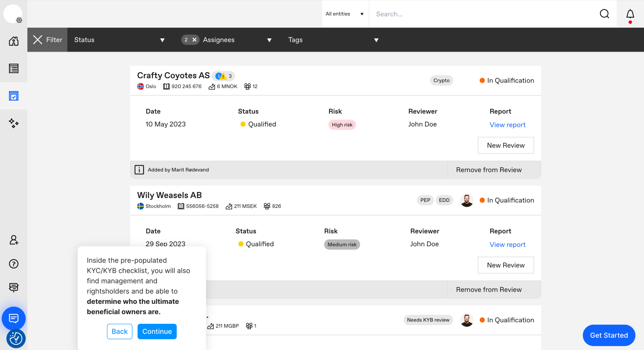Click Remove from Review for Wily Weasels
This screenshot has height=350, width=644.
(x=489, y=289)
